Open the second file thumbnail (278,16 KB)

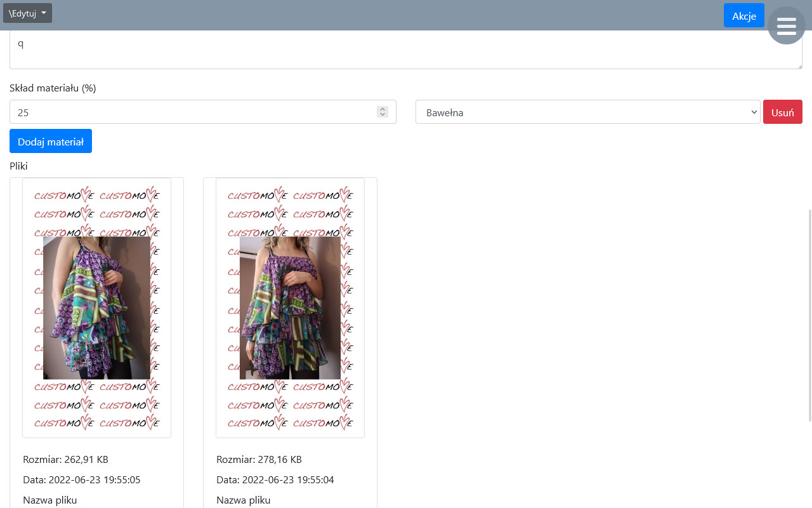coord(290,308)
